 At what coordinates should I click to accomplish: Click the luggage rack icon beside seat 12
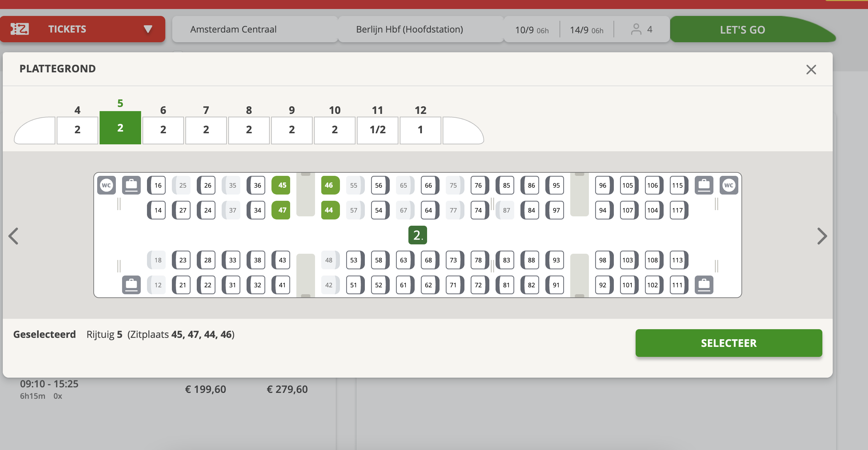coord(131,285)
